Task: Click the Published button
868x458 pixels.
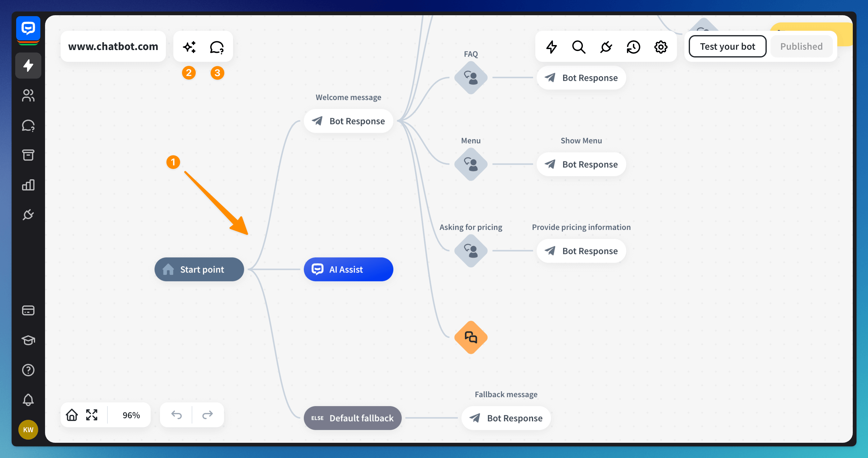Action: (801, 47)
